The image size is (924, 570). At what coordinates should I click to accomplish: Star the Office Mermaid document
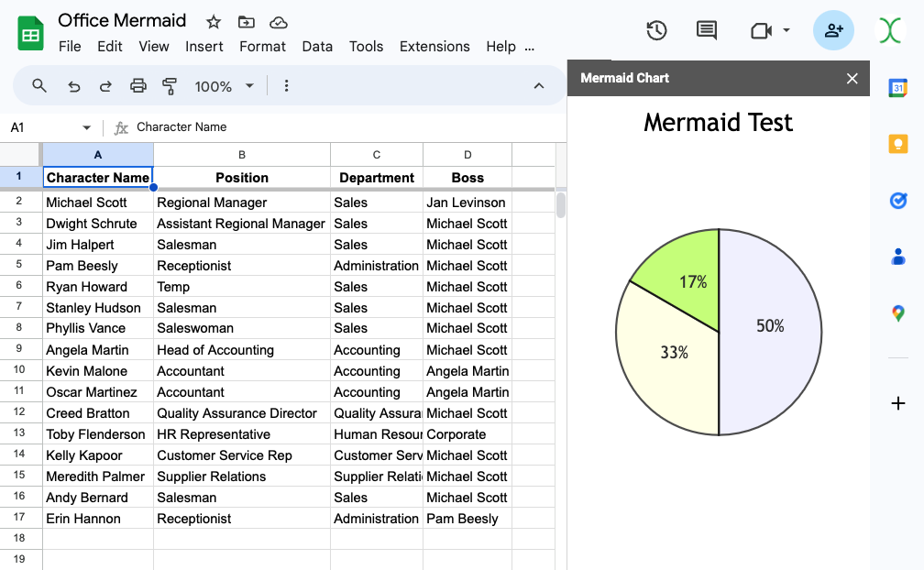tap(214, 22)
